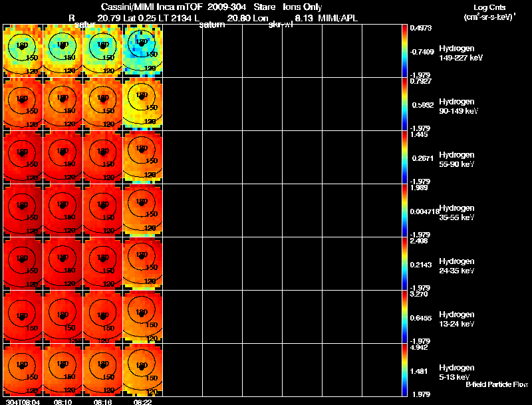Pick the 55-90 keV image at 08:16
532x405 pixels.
[x=103, y=157]
